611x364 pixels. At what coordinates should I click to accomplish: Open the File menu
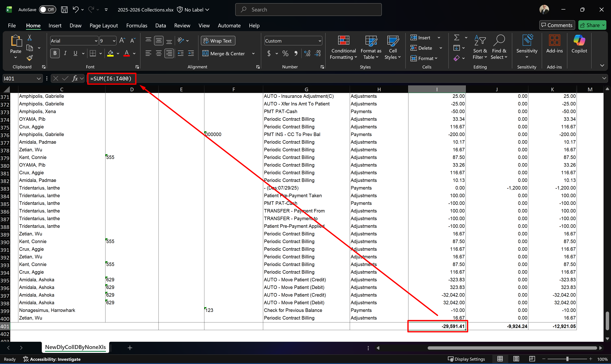pyautogui.click(x=12, y=25)
